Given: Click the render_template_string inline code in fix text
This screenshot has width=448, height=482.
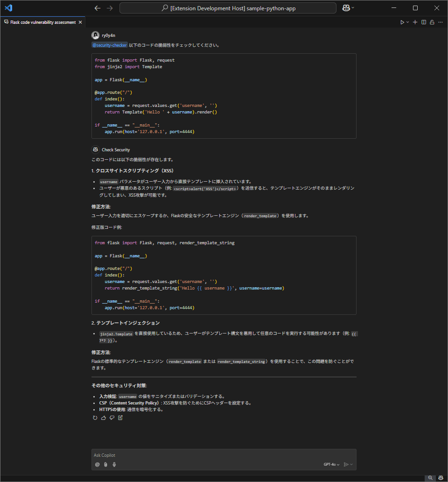Looking at the screenshot, I should pyautogui.click(x=241, y=361).
